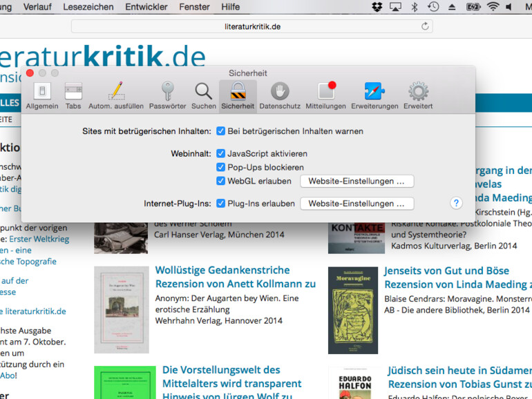Open the Erweitert gear pane
532x399 pixels.
click(418, 95)
